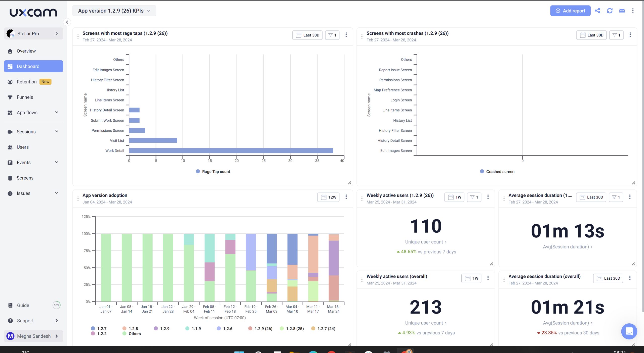Click the share dashboard icon
The height and width of the screenshot is (353, 644).
tap(597, 11)
